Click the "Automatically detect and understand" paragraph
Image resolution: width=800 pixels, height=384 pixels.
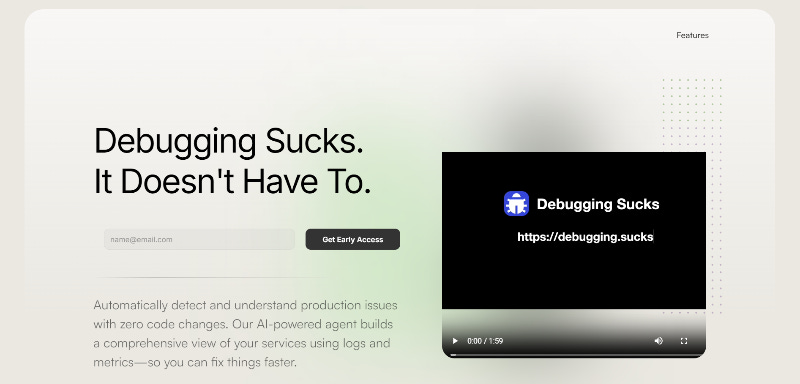(x=245, y=334)
